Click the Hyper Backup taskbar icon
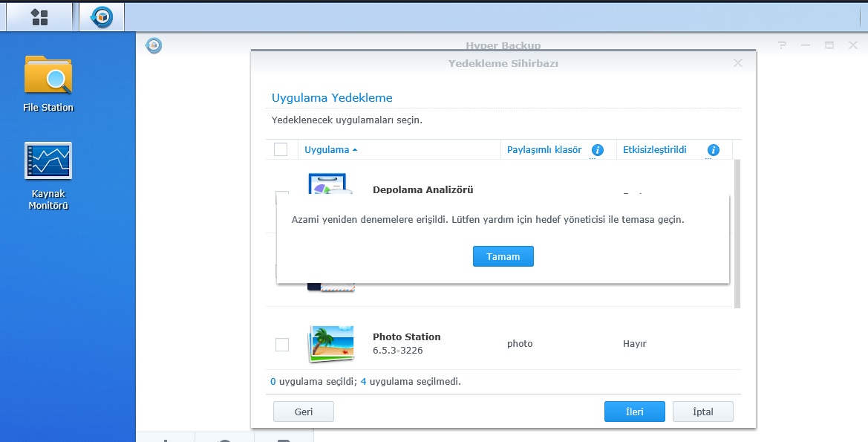Screen dimensions: 868x442 point(102,17)
